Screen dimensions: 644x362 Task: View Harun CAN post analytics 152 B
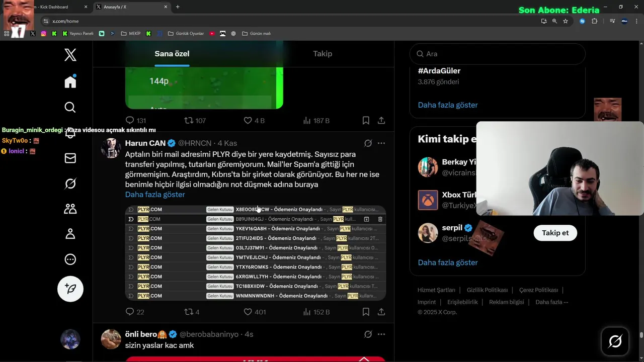pos(316,312)
